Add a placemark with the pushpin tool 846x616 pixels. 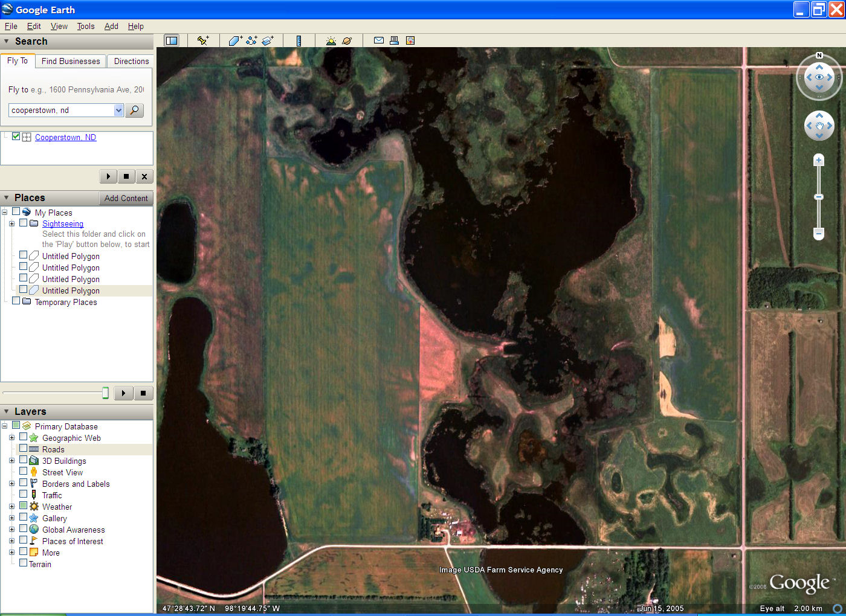[x=203, y=40]
